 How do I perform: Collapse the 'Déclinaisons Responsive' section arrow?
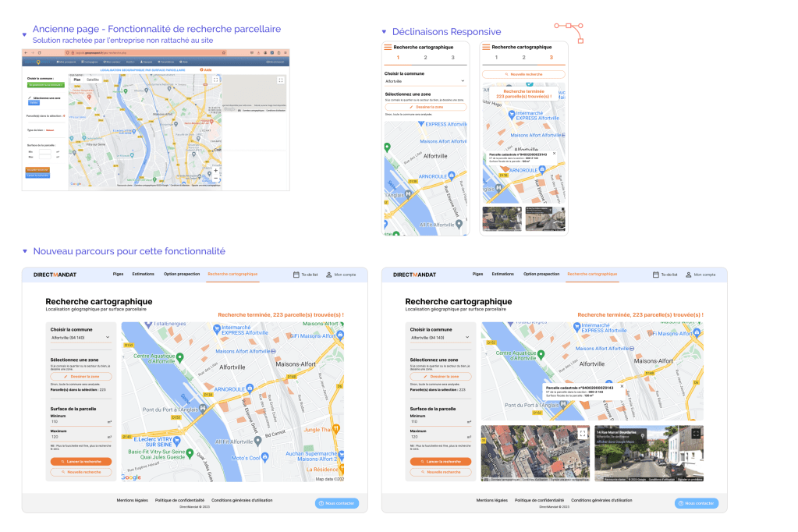(x=384, y=32)
